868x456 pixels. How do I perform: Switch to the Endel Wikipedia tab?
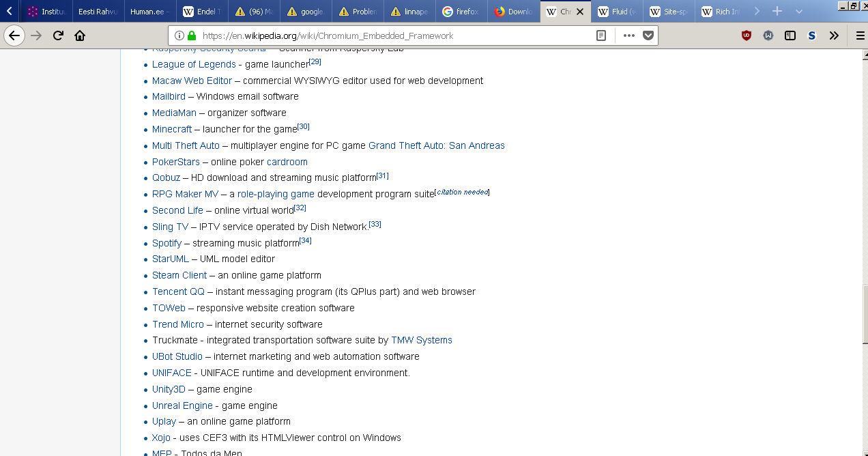[202, 12]
